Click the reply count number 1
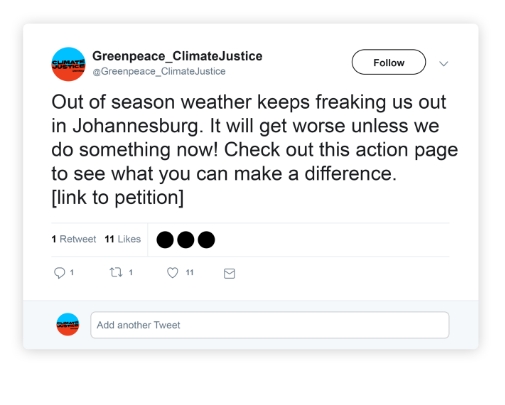Viewport: 505px width, 405px height. [72, 273]
